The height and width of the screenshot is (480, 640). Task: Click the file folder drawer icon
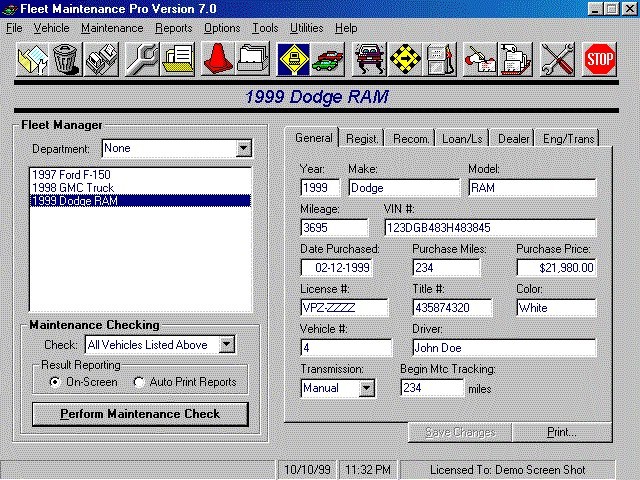click(x=253, y=60)
